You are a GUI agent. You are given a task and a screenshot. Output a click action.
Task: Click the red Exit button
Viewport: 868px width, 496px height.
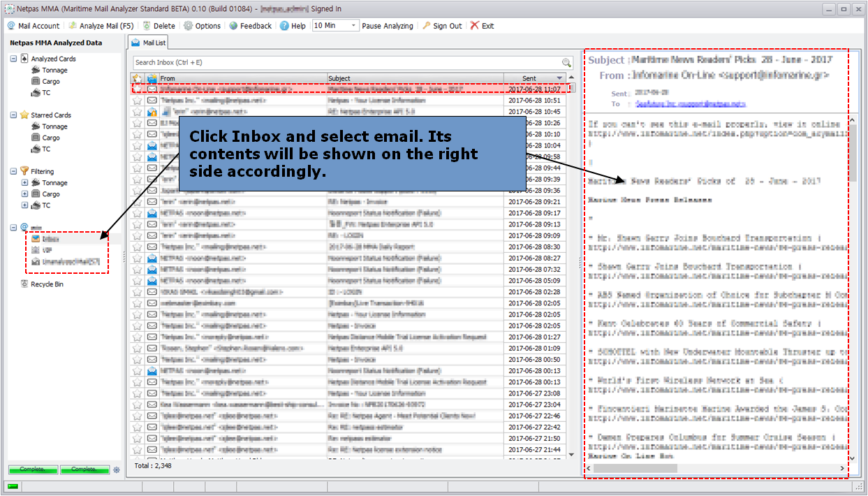click(x=482, y=26)
